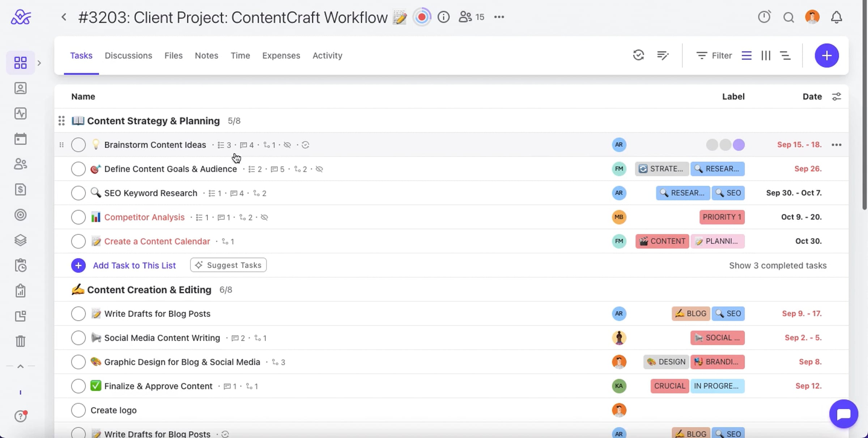868x438 pixels.
Task: Open the Expenses tab
Action: [281, 56]
